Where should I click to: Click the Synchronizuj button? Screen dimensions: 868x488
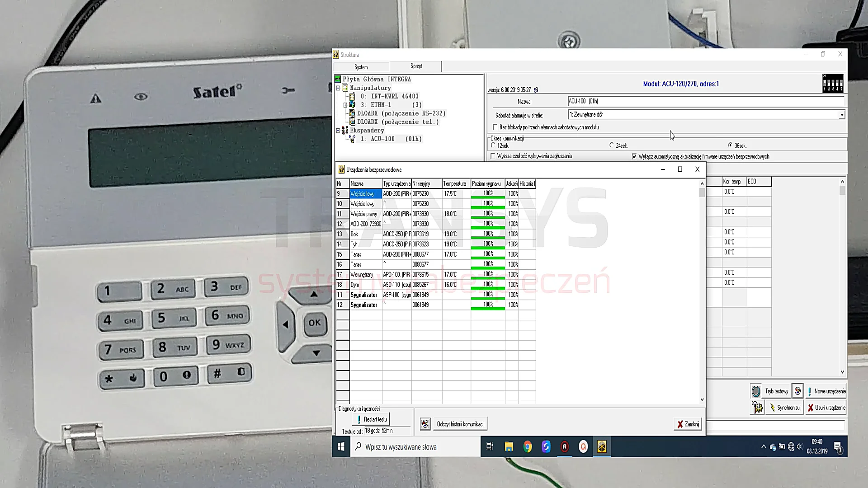784,408
